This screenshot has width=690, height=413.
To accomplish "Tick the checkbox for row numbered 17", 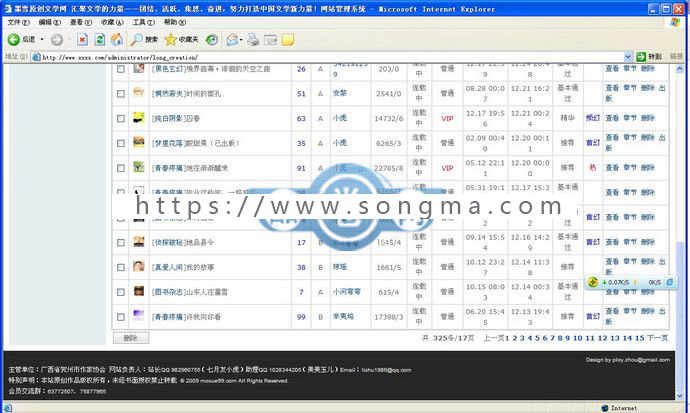I will (x=121, y=242).
